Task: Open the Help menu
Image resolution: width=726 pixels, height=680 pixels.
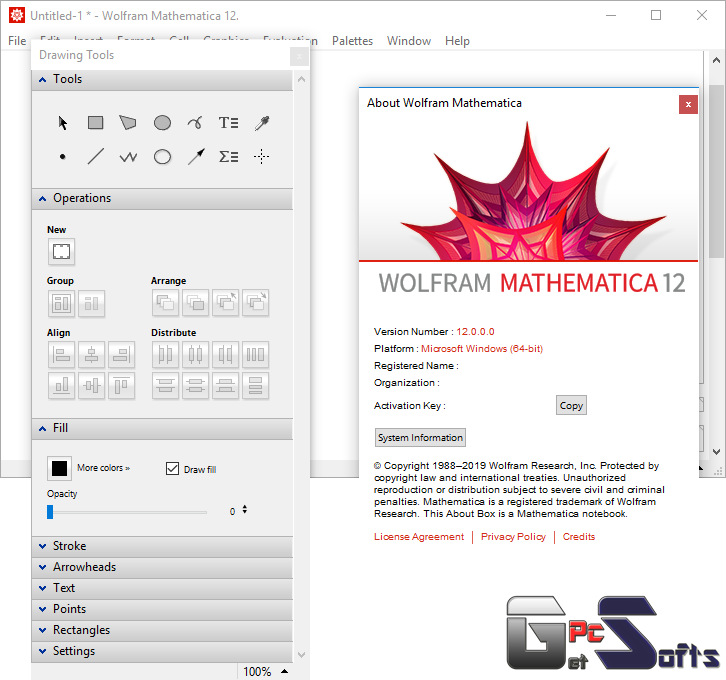Action: [457, 41]
